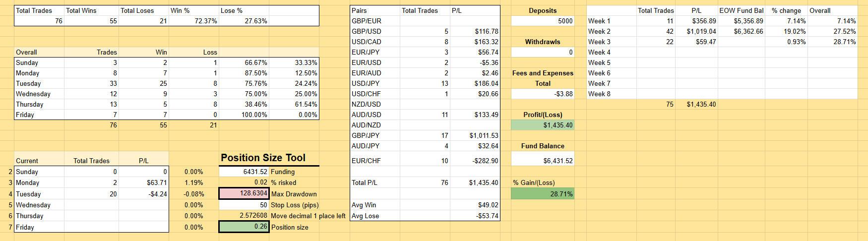The width and height of the screenshot is (868, 241).
Task: Select the GBP/JPY P/L value $1,011.53
Action: (x=475, y=135)
